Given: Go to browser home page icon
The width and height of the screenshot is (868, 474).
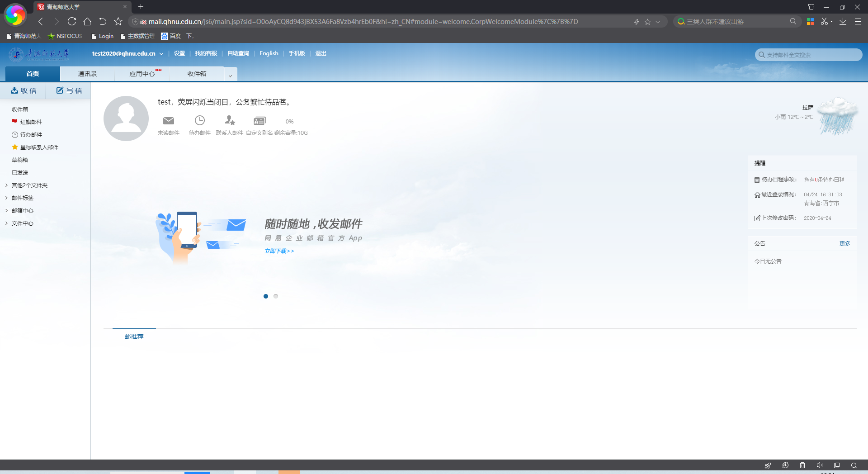Looking at the screenshot, I should [87, 21].
